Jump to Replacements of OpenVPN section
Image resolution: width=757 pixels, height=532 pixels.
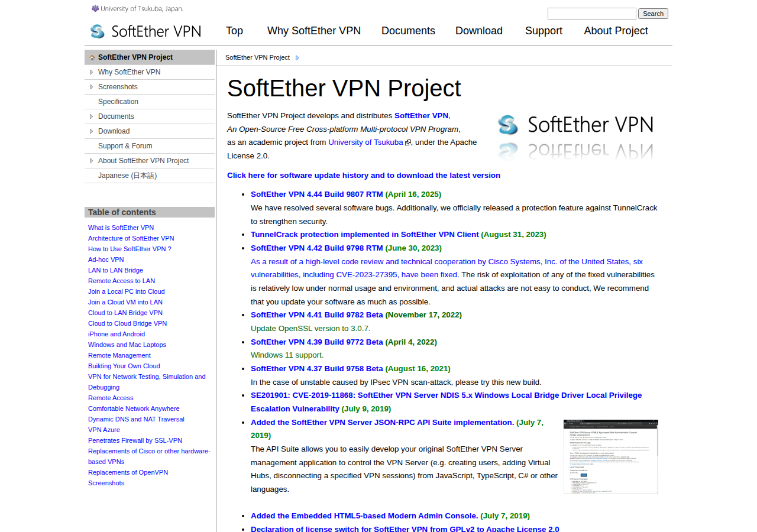point(128,472)
